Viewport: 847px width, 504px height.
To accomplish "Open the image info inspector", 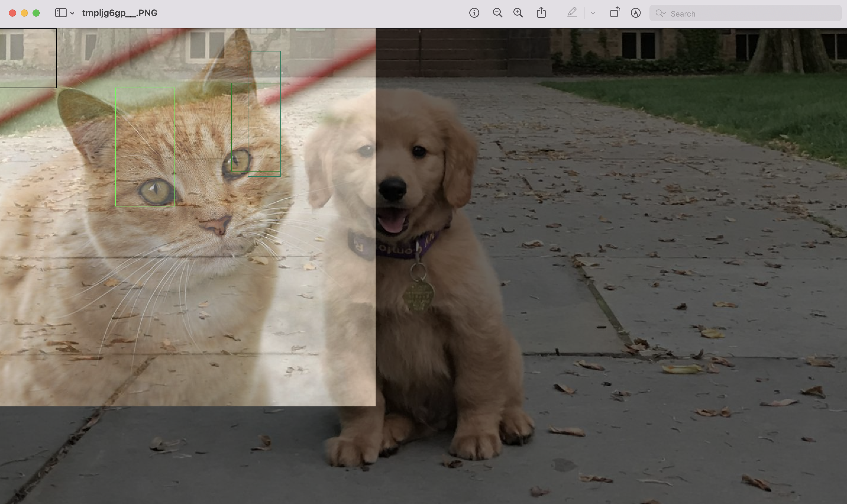I will point(474,13).
